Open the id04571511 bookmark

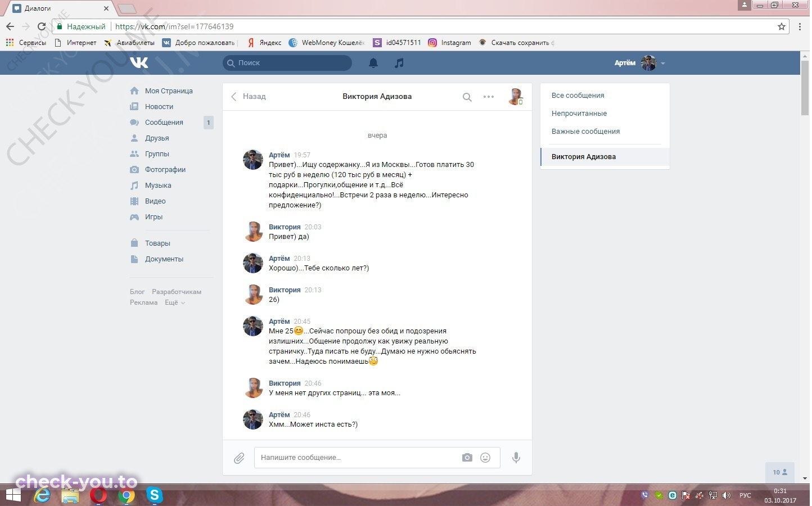[x=397, y=43]
